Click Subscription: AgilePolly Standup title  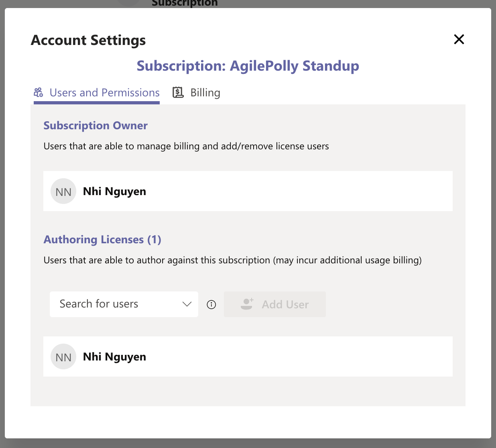(248, 66)
